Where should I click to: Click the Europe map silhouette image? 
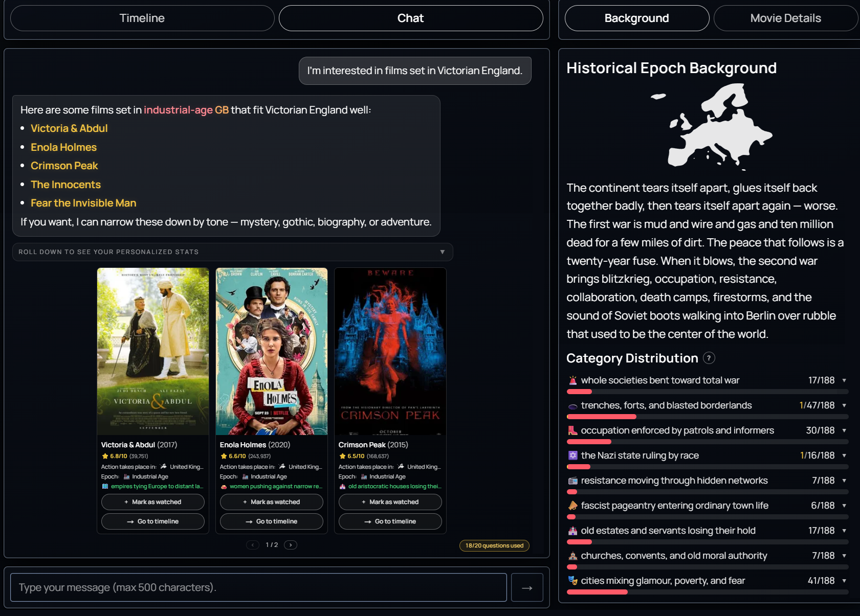pyautogui.click(x=711, y=126)
